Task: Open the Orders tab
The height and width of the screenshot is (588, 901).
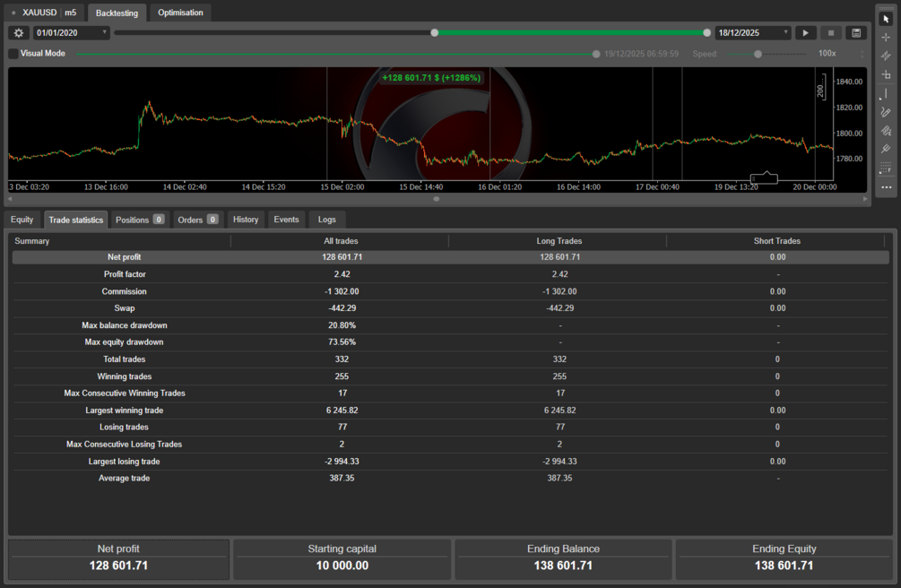Action: pos(197,220)
